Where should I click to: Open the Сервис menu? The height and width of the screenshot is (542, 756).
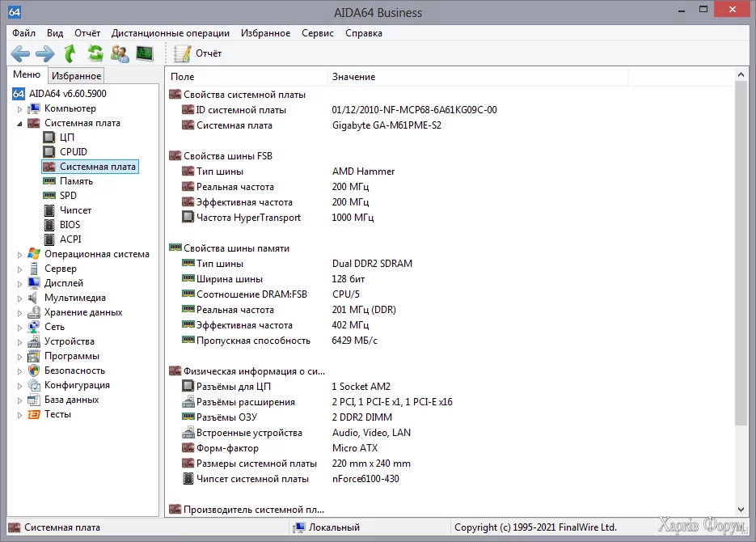pyautogui.click(x=317, y=33)
